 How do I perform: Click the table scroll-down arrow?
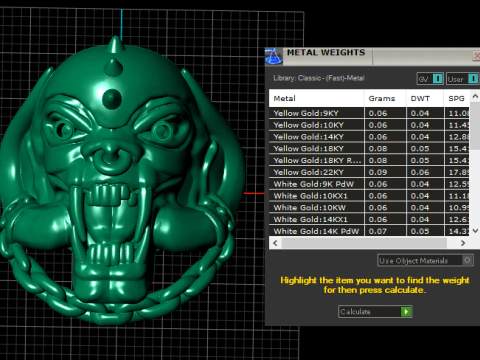tap(475, 231)
